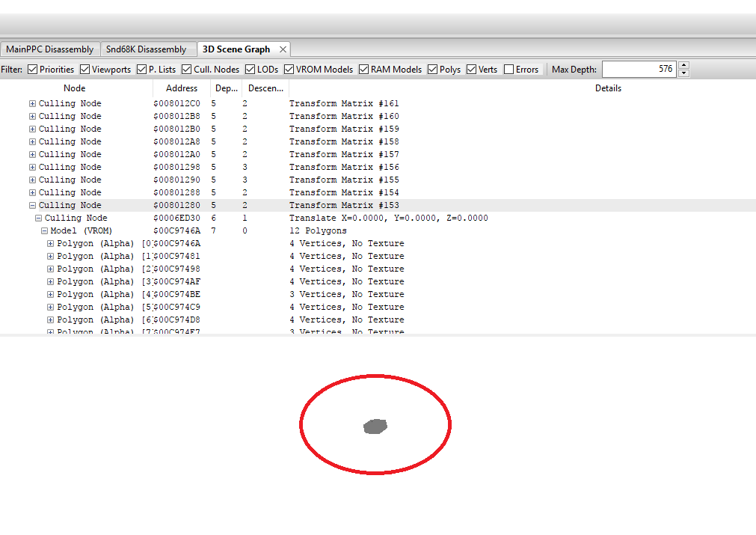The image size is (756, 535).
Task: Toggle the Viewports filter checkbox
Action: 84,70
